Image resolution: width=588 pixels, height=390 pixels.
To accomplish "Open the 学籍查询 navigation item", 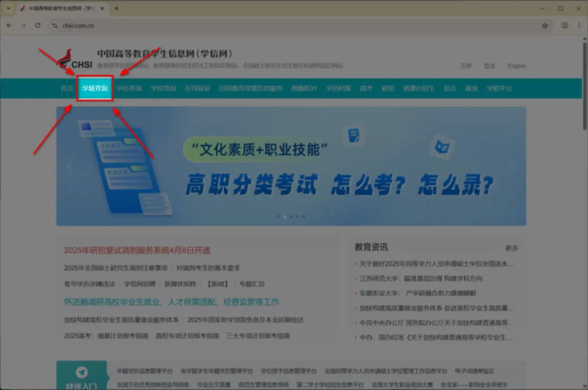I will 95,88.
